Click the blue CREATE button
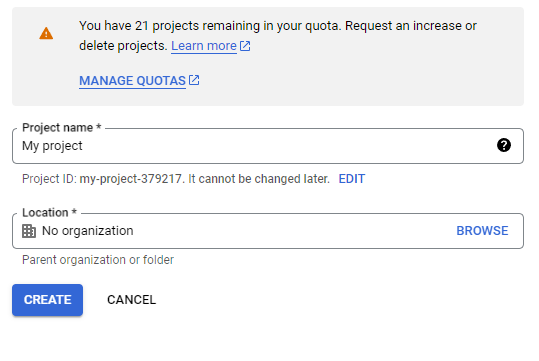Image resolution: width=539 pixels, height=361 pixels. point(47,300)
